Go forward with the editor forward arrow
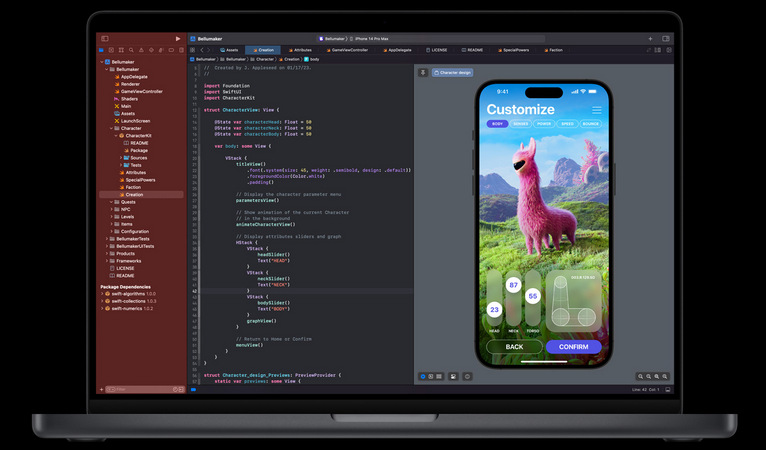The image size is (766, 450). tap(209, 50)
